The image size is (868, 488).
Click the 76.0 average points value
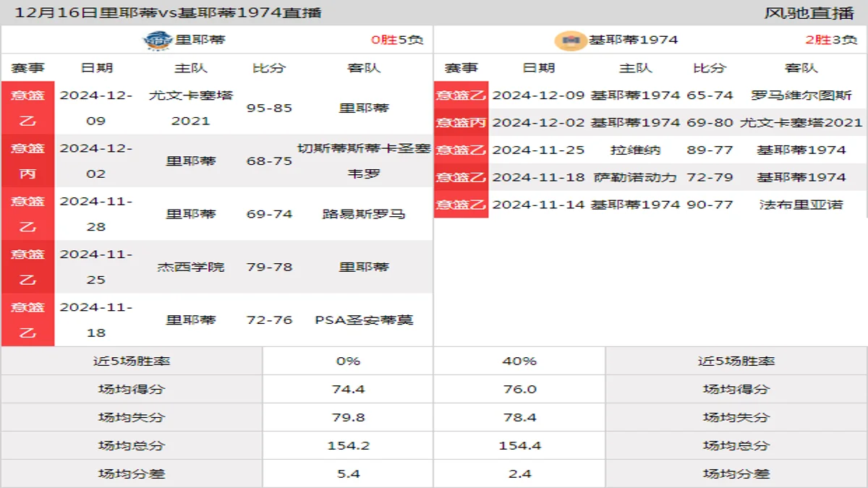point(519,389)
